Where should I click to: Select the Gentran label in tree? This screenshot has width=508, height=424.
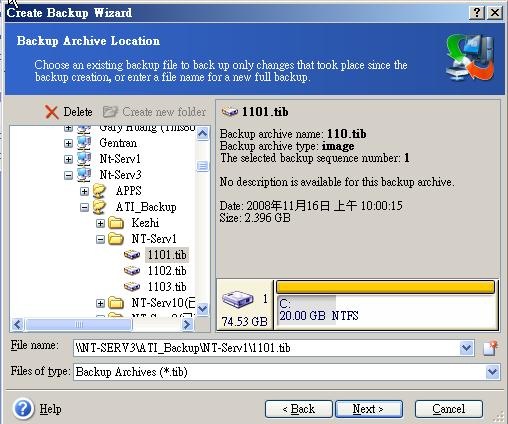(x=118, y=143)
